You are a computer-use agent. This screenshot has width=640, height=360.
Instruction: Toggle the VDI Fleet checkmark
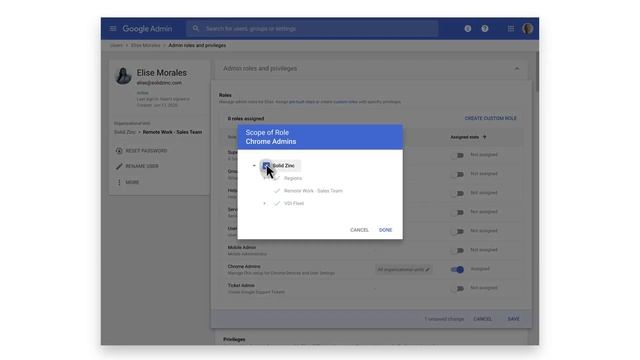277,203
